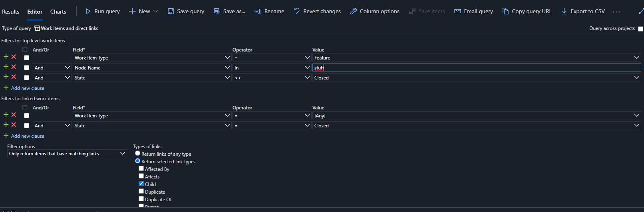Click the Node Name value input field
644x212 pixels.
pyautogui.click(x=476, y=68)
